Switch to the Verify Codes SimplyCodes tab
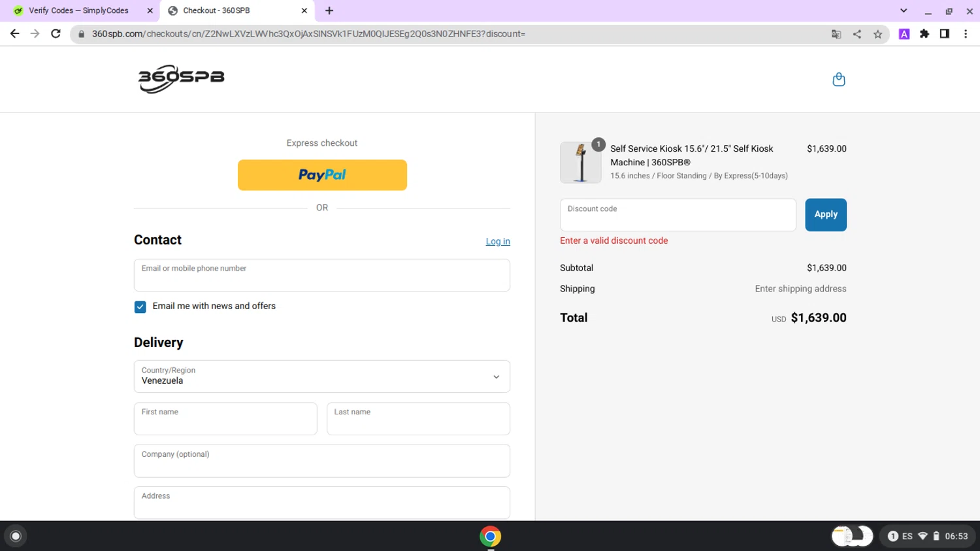Screen dimensions: 980x551 click(x=80, y=10)
